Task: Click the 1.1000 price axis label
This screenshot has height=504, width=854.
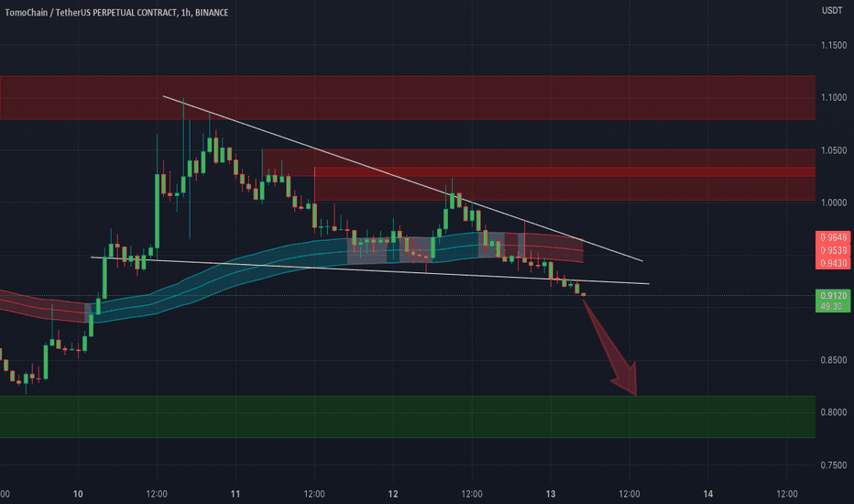Action: (834, 97)
